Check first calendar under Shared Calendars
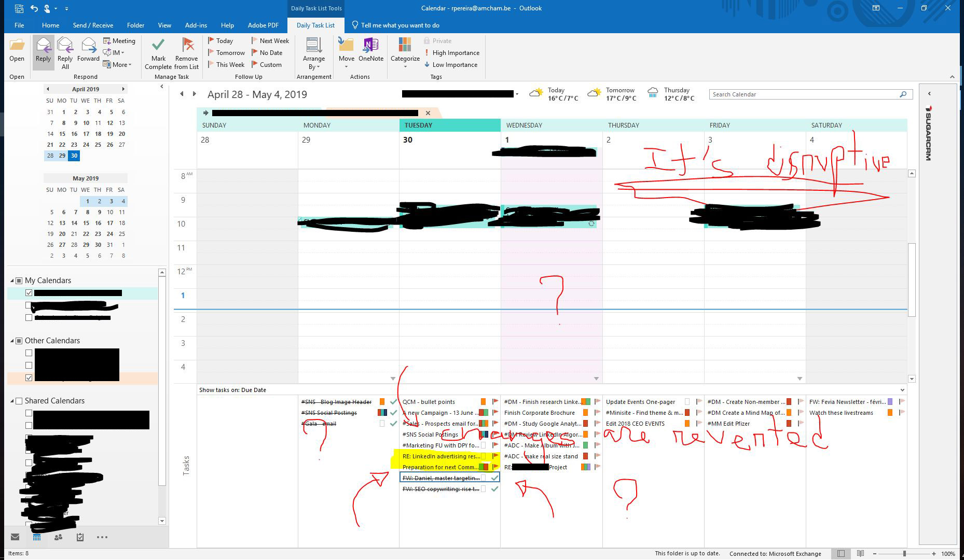Screen dimensions: 964x560 [29, 413]
